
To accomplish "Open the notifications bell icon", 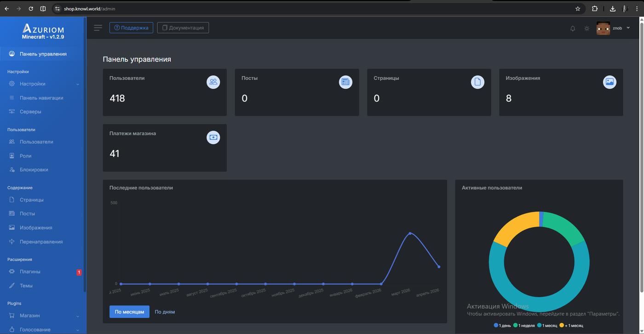I will pyautogui.click(x=573, y=28).
